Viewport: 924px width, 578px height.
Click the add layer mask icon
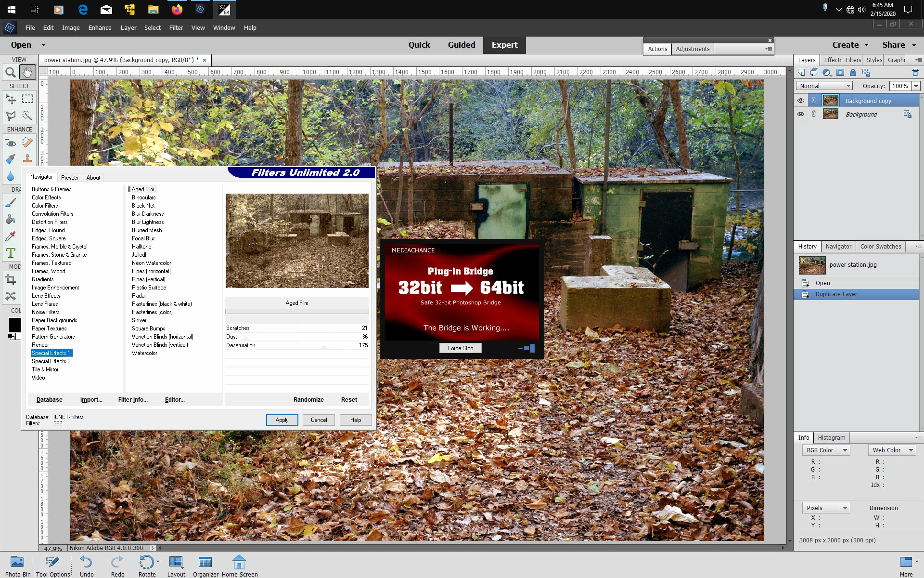(840, 73)
